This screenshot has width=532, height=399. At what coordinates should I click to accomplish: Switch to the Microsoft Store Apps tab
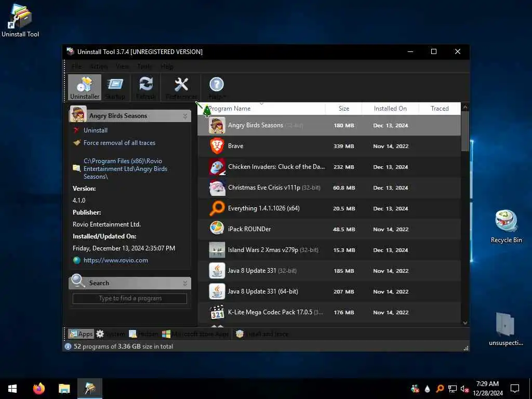pos(195,334)
